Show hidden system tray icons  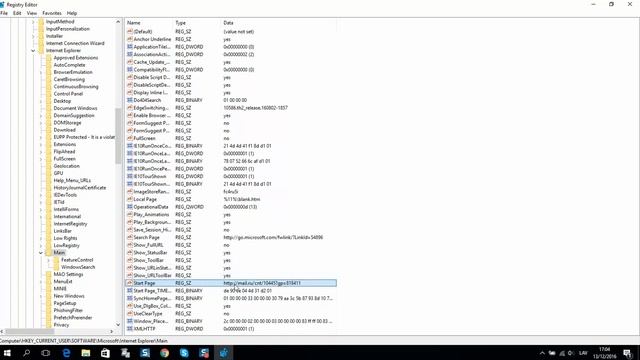542,353
